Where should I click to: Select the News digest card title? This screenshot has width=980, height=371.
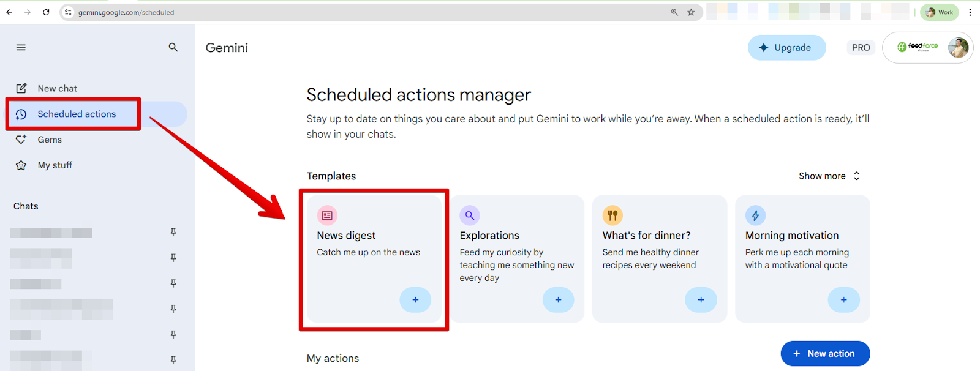click(346, 236)
